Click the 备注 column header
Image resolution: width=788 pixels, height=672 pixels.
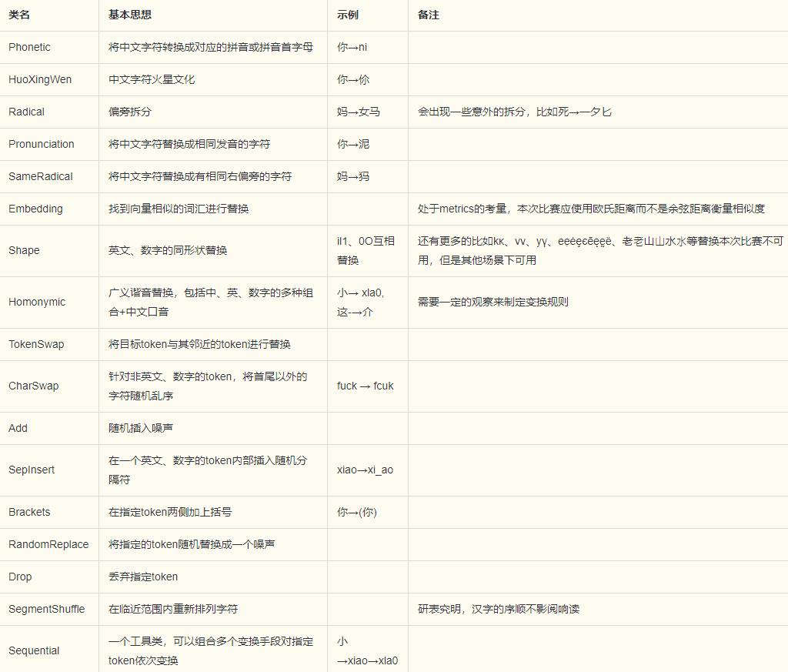[x=426, y=15]
